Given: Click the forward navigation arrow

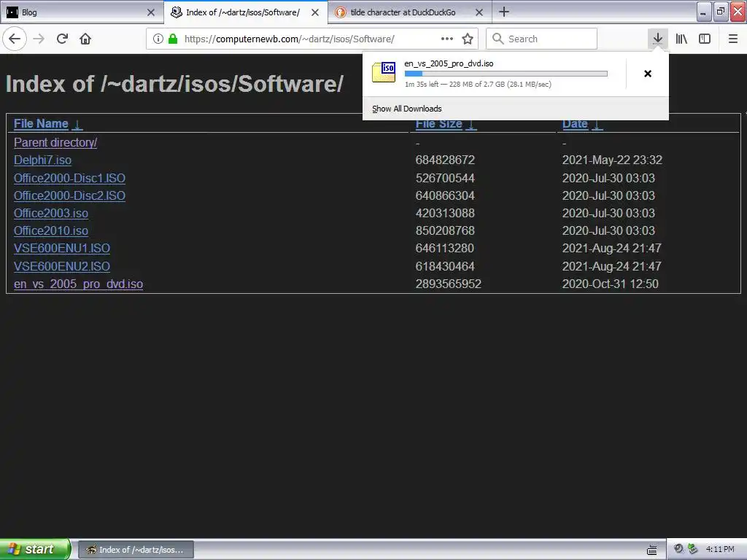Looking at the screenshot, I should (39, 39).
